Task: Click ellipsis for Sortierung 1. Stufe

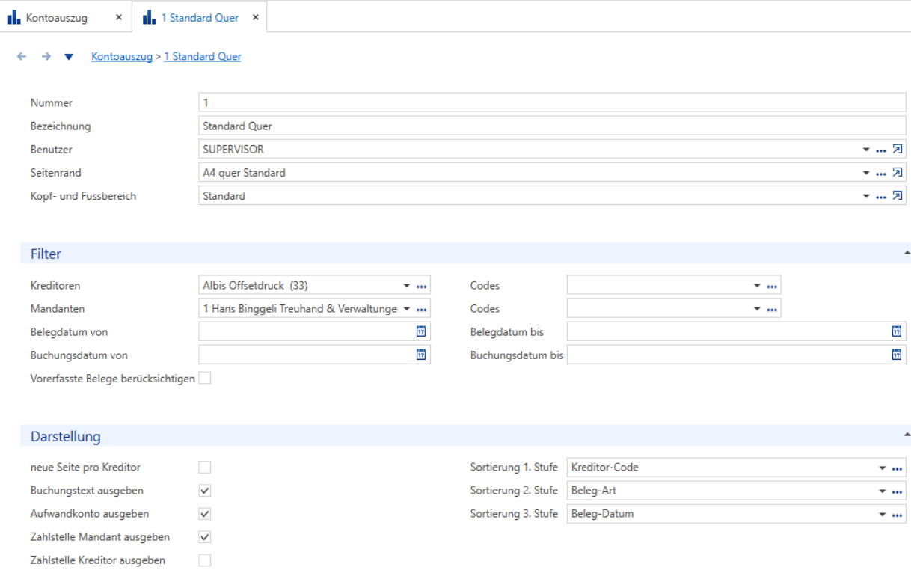Action: pyautogui.click(x=897, y=468)
